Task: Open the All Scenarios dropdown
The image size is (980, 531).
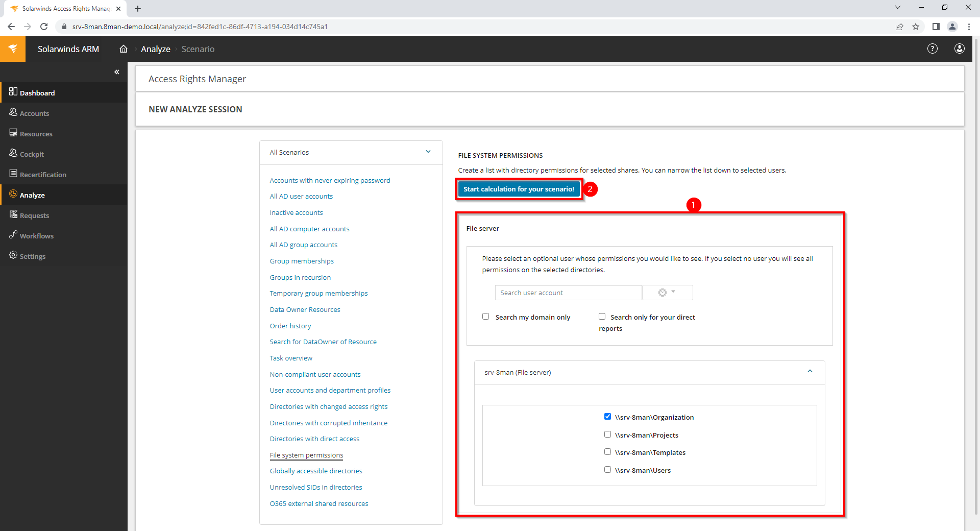Action: (428, 152)
